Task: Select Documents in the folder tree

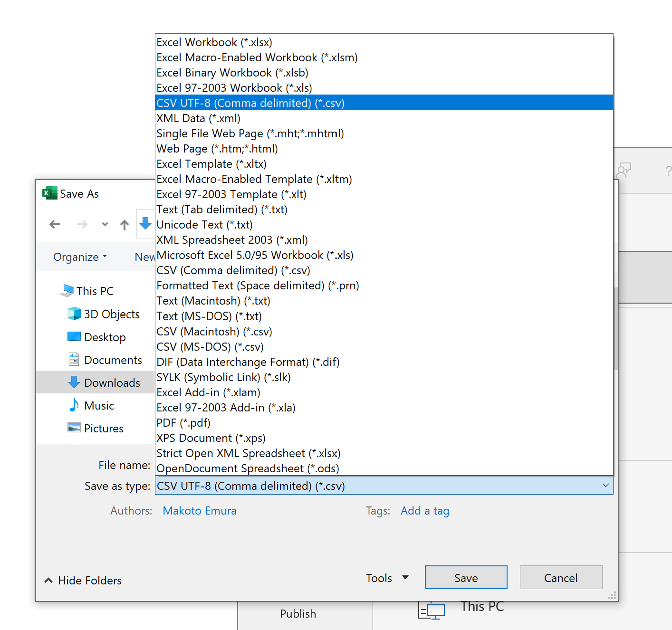Action: (113, 360)
